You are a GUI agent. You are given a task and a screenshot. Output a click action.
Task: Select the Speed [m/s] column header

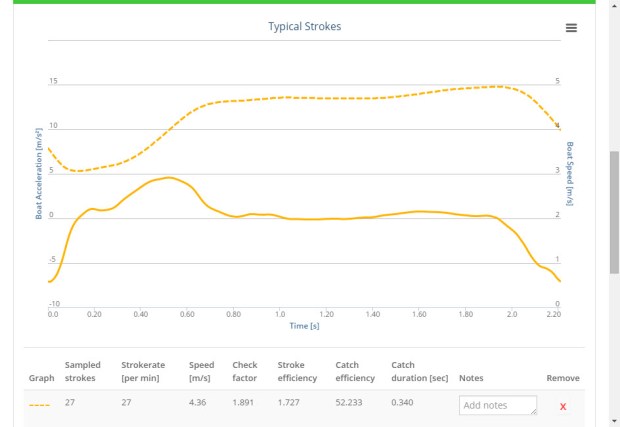(x=201, y=372)
